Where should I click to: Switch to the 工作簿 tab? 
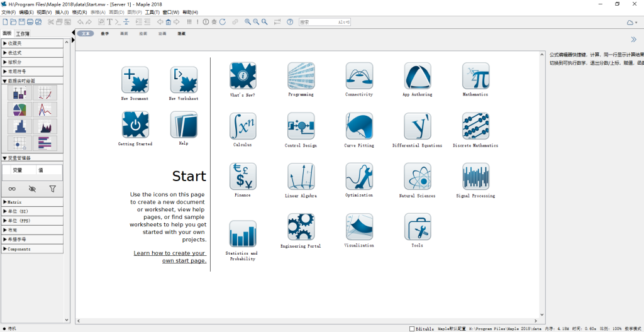[x=23, y=33]
